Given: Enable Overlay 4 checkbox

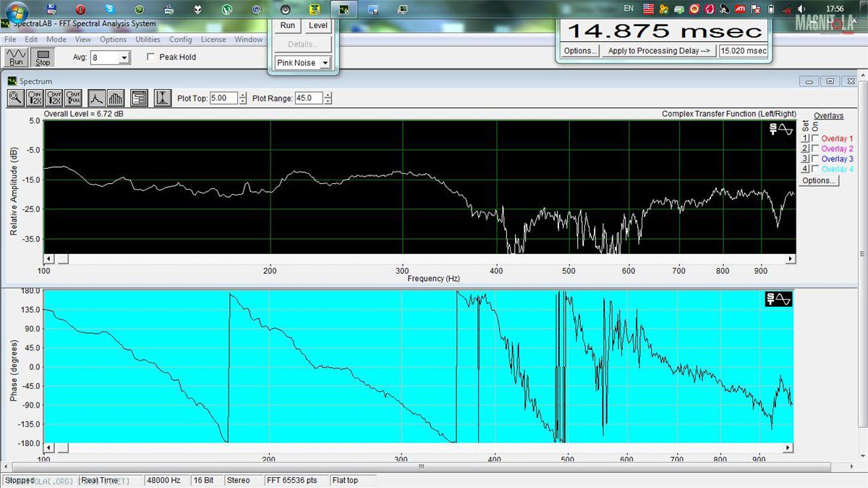Looking at the screenshot, I should [x=816, y=169].
